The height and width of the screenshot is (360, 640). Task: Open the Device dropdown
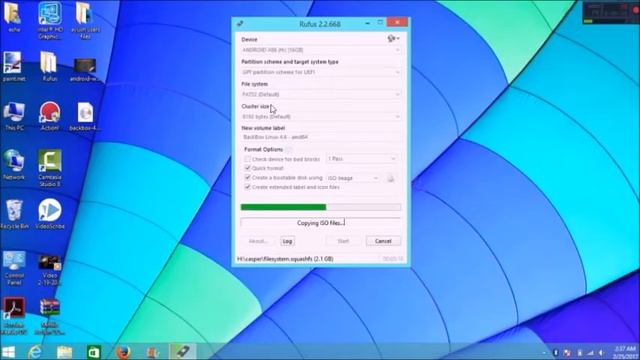tap(320, 50)
